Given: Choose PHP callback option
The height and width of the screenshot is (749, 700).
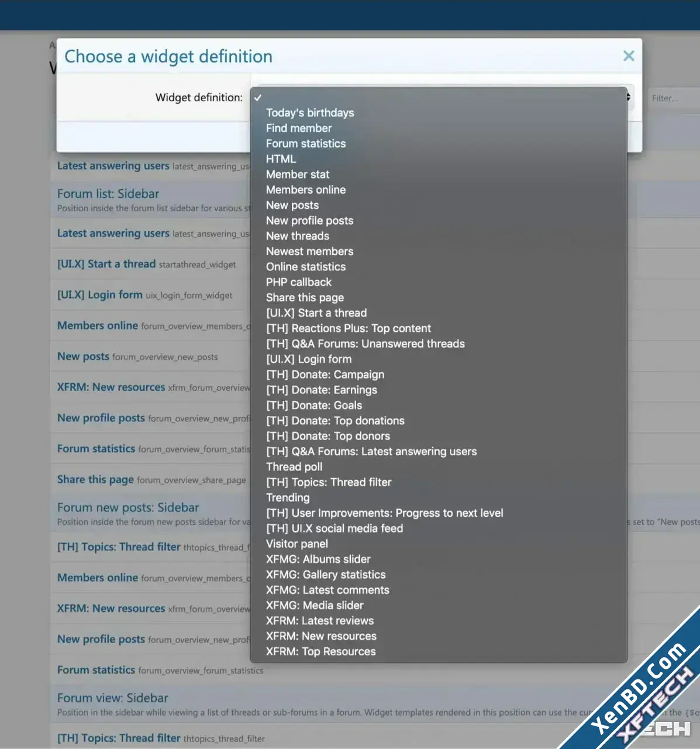Looking at the screenshot, I should [439, 282].
